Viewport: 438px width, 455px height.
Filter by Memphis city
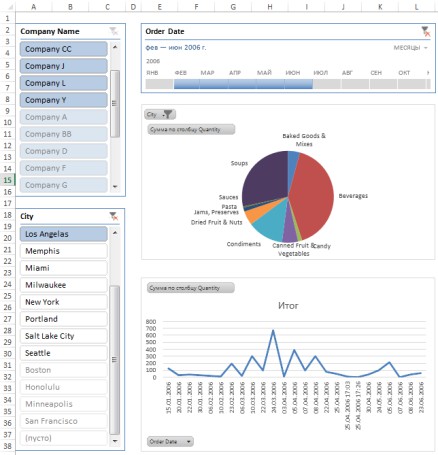click(64, 251)
